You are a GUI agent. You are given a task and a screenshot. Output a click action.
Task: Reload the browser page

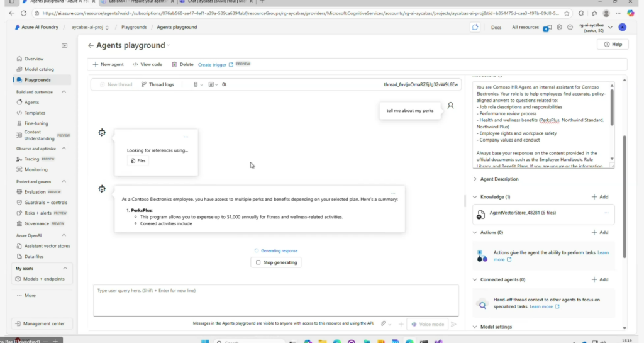[23, 13]
